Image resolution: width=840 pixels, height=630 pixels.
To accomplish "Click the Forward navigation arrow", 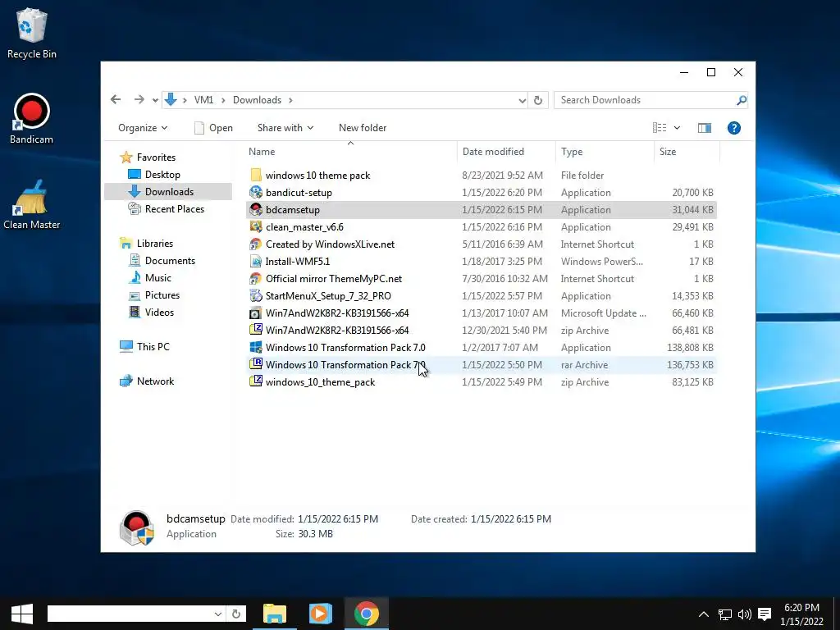I will [x=139, y=99].
